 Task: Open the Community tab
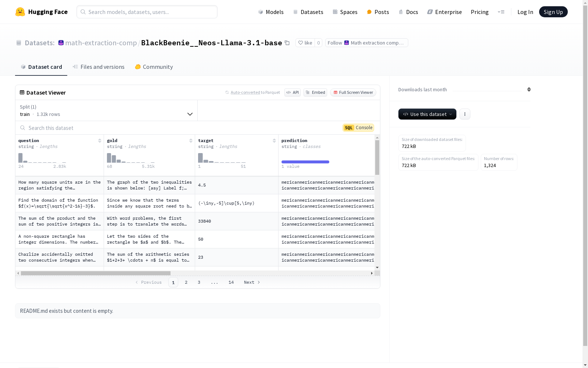(154, 67)
